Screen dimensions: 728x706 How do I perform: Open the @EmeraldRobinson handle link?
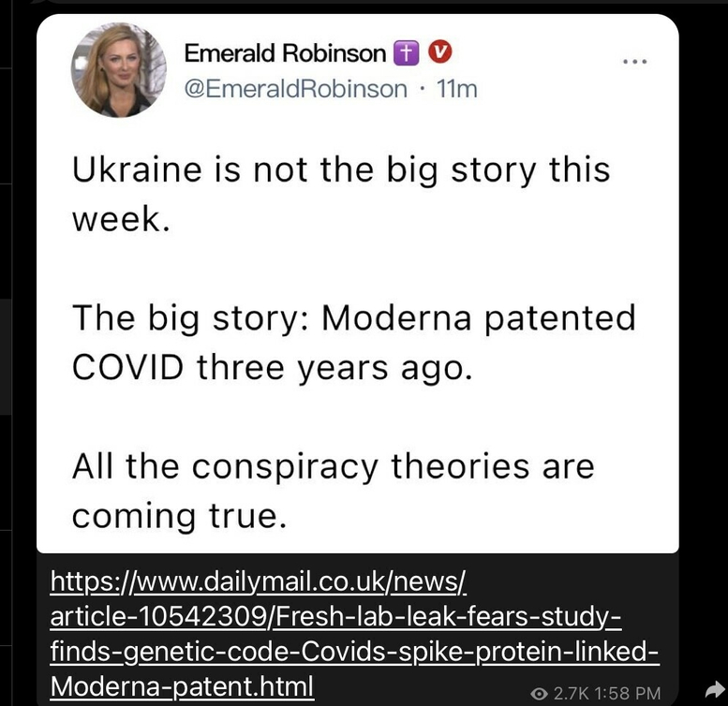coord(295,89)
